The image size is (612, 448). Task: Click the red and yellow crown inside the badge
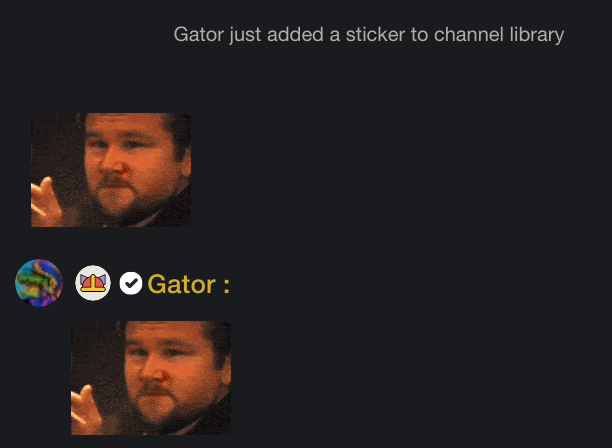click(93, 283)
